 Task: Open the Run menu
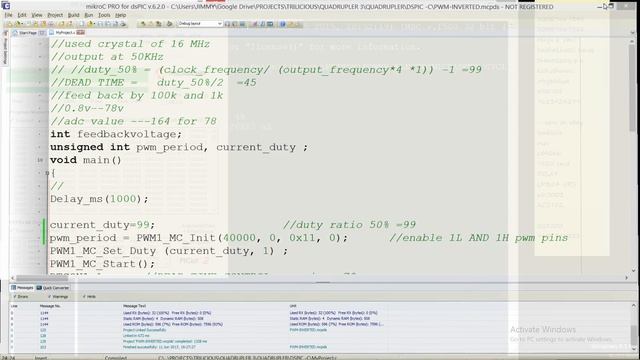click(89, 15)
